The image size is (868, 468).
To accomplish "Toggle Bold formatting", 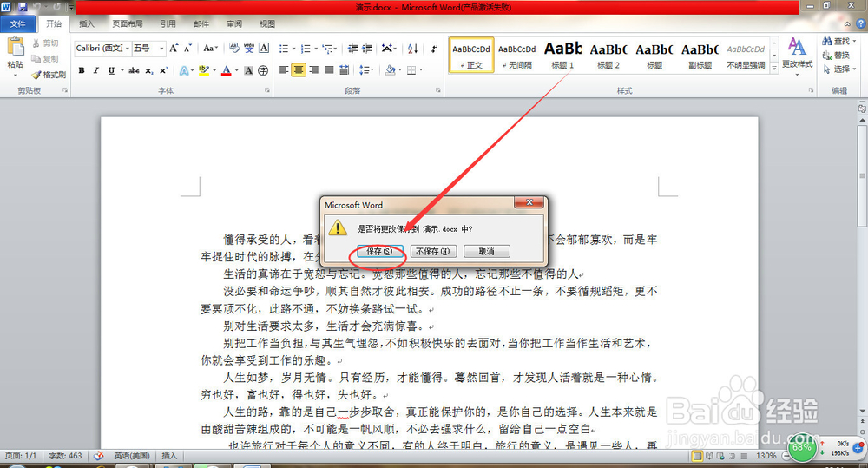I will (82, 70).
